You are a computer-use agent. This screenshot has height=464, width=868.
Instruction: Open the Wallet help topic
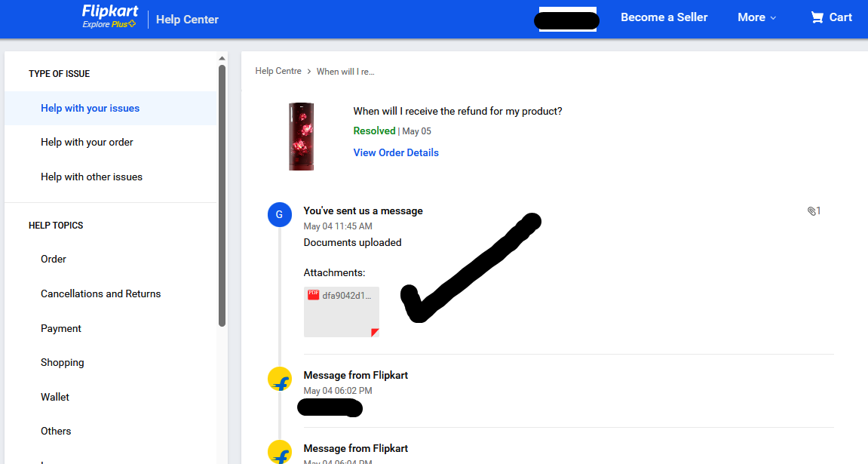(x=55, y=397)
